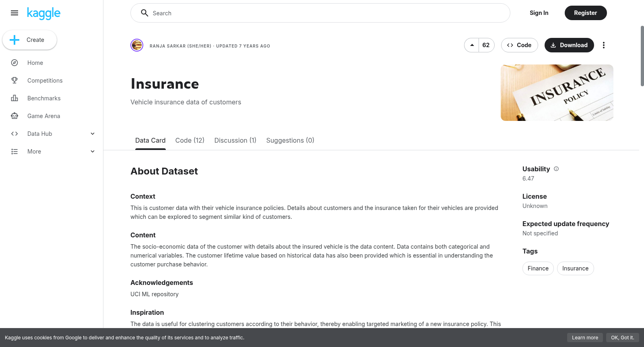This screenshot has width=644, height=347.
Task: Click the Content section heading
Action: point(143,235)
